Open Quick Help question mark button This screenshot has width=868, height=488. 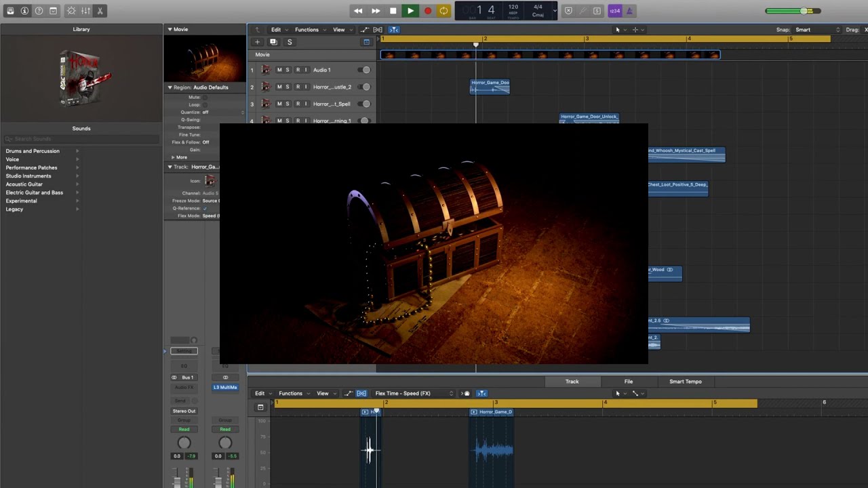pyautogui.click(x=39, y=11)
